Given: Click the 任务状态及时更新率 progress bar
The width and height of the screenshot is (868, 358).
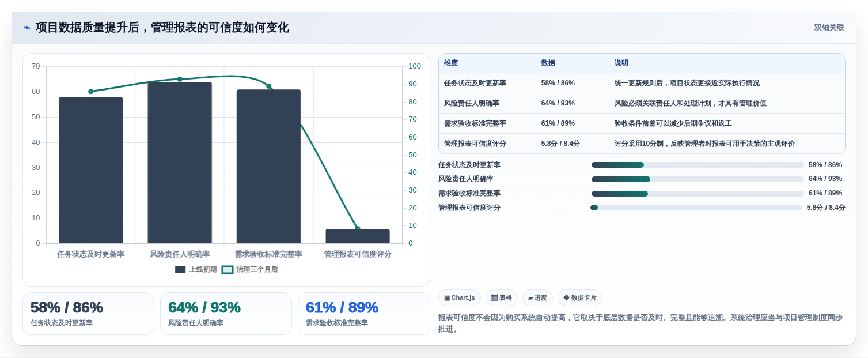Looking at the screenshot, I should point(698,165).
